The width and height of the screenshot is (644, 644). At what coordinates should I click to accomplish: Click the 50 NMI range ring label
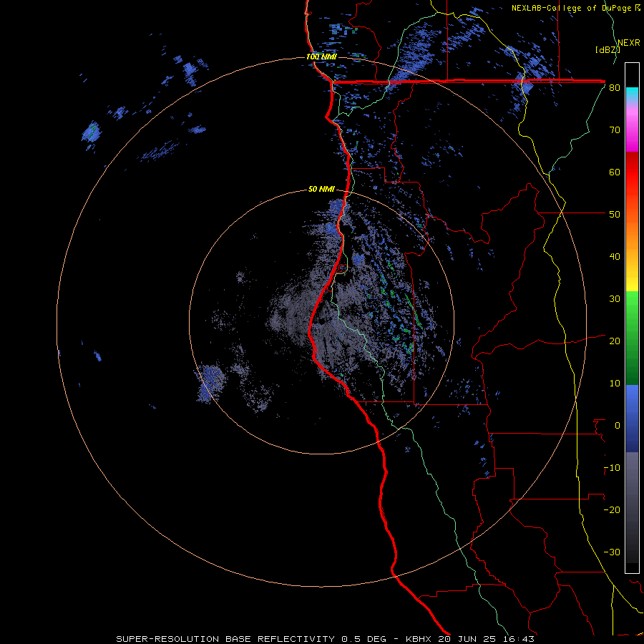(x=321, y=190)
